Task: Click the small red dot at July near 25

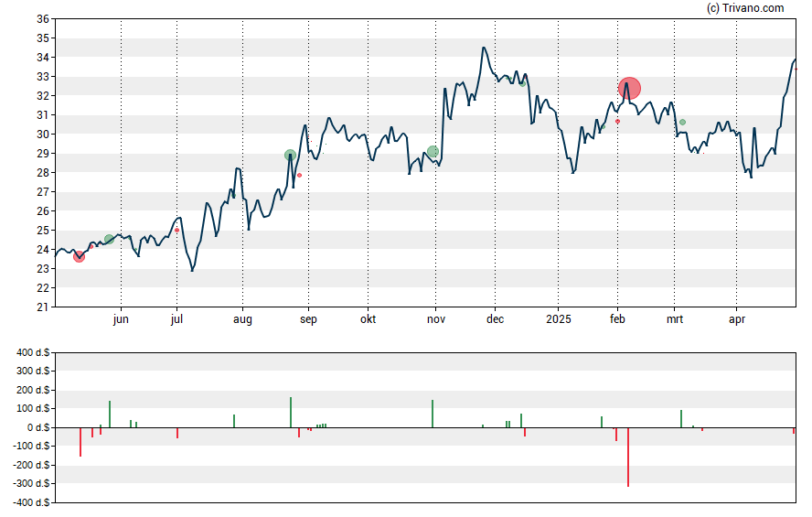Action: [x=177, y=230]
